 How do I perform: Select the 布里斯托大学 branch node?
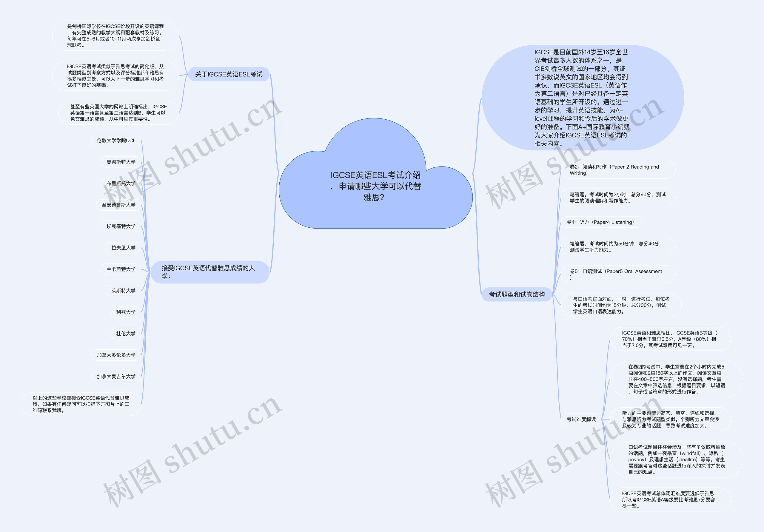(111, 185)
